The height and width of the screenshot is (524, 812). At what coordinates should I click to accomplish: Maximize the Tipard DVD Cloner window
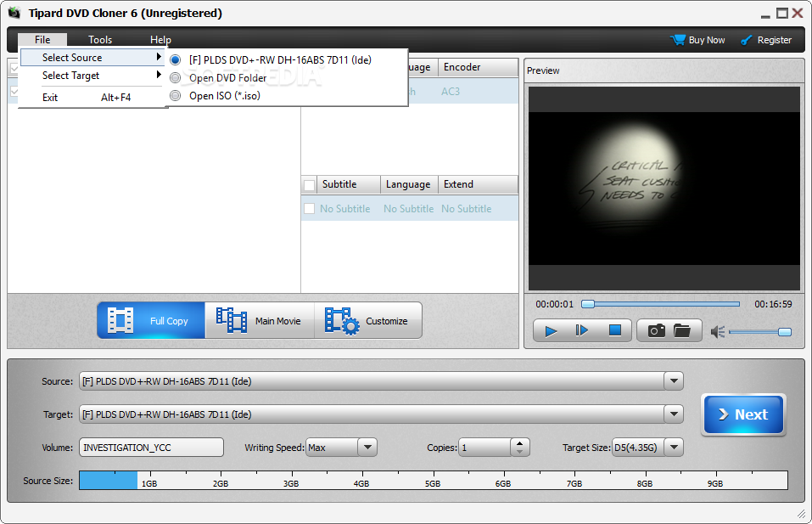[782, 14]
